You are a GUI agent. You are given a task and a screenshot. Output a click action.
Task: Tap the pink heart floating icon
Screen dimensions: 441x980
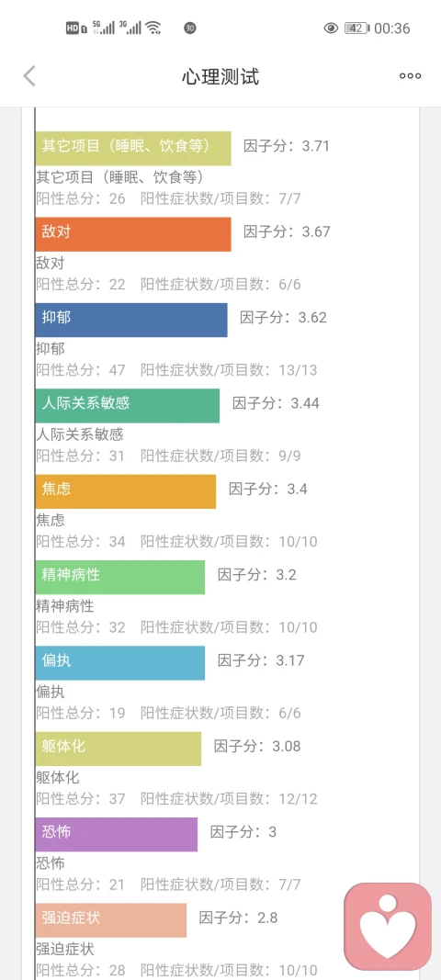pyautogui.click(x=388, y=926)
